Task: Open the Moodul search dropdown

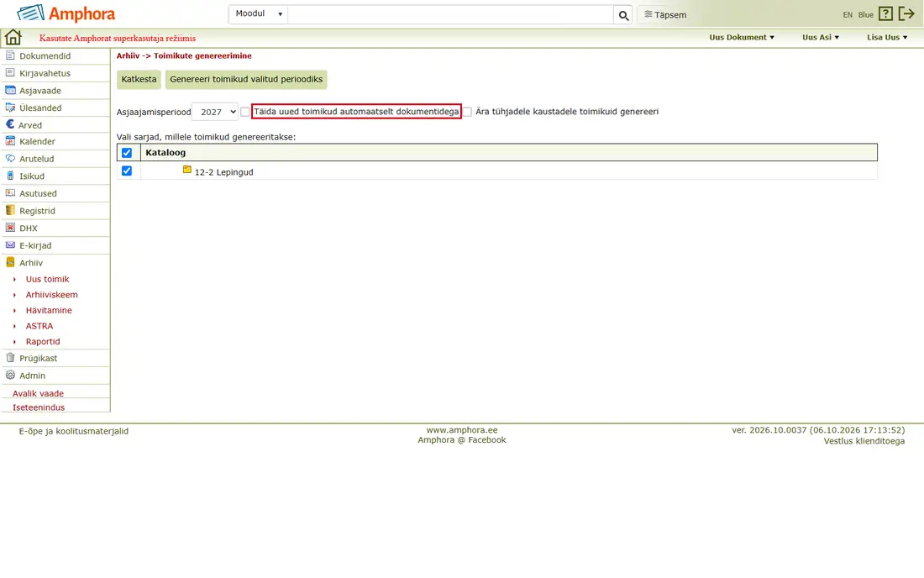Action: pos(259,13)
